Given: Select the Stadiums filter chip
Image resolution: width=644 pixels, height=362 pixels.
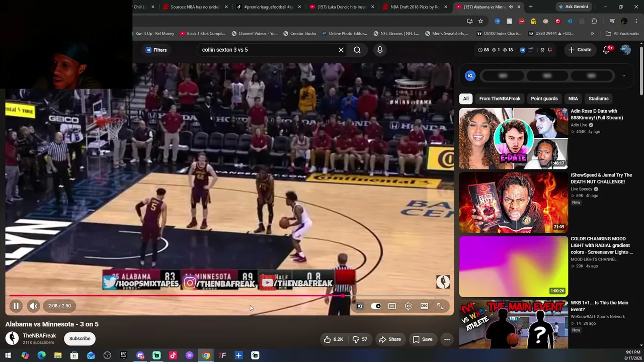Looking at the screenshot, I should 599,99.
